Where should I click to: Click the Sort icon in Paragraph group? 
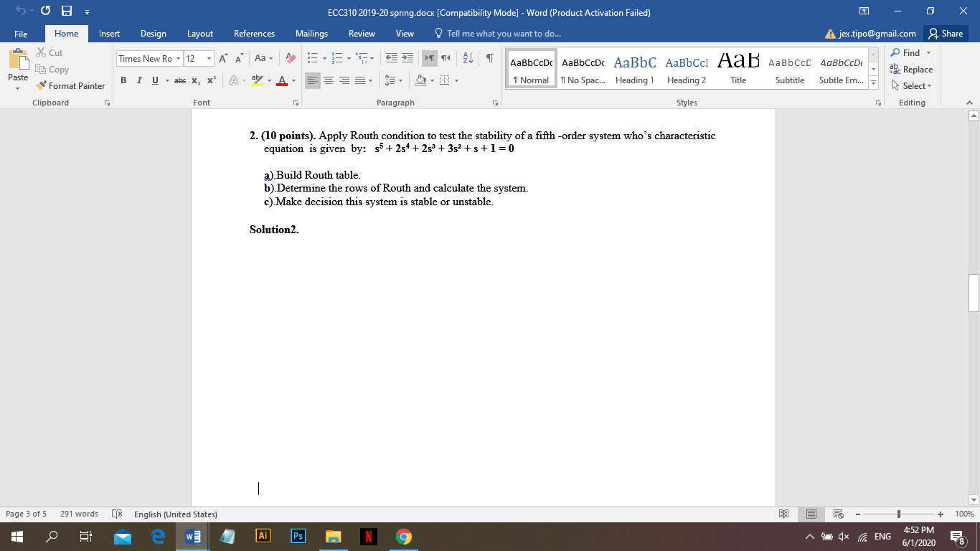coord(468,59)
